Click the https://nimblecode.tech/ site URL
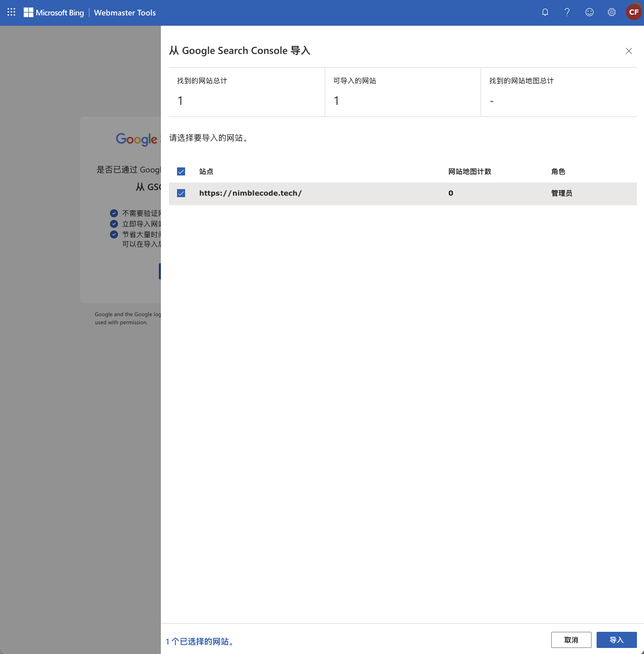 click(x=250, y=193)
